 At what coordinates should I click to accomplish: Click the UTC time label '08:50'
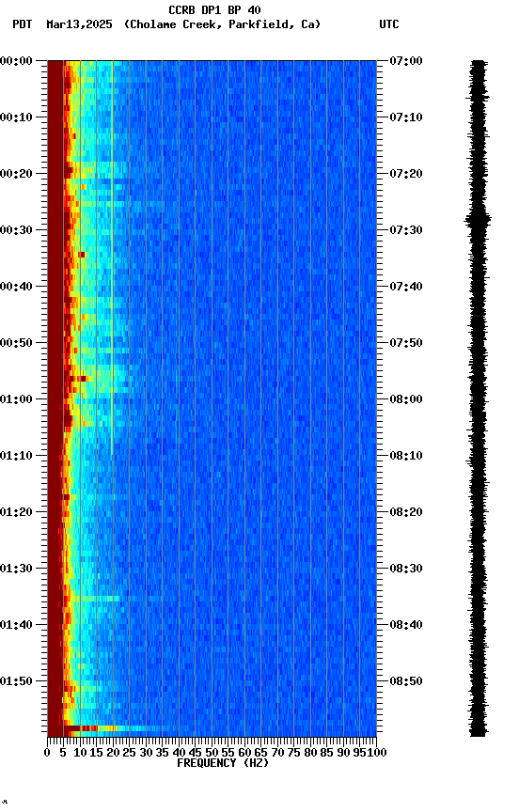(406, 681)
